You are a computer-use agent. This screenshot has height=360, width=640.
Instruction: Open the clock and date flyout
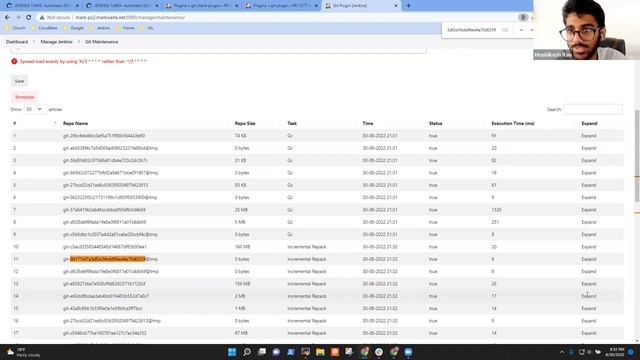(x=616, y=352)
